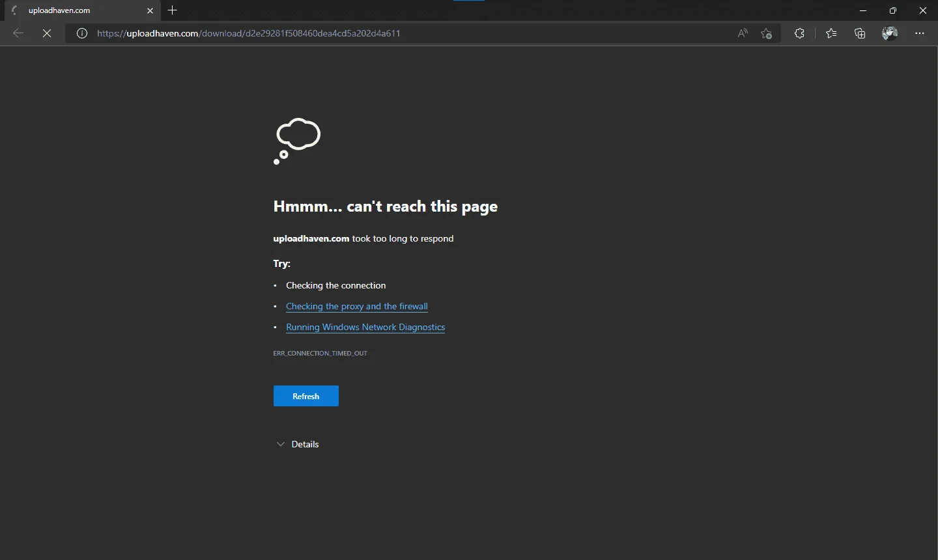Expand the Details section

(298, 444)
